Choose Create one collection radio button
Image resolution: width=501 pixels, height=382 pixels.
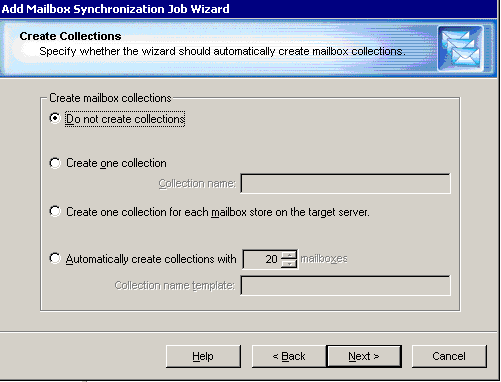pos(55,163)
